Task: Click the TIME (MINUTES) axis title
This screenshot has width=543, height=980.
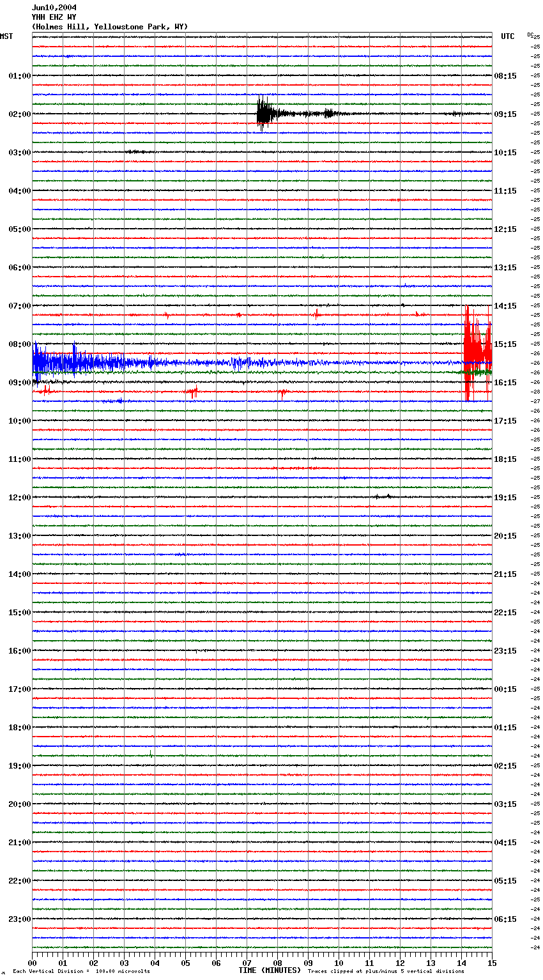Action: [270, 970]
